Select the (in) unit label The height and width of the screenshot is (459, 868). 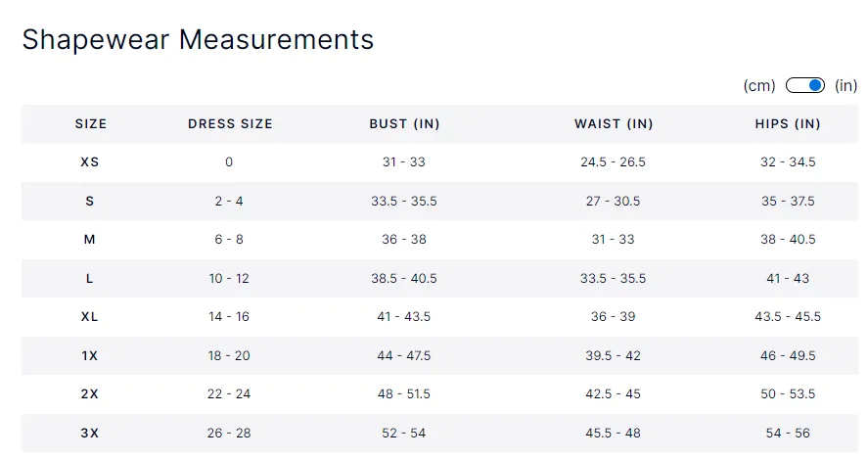[x=845, y=86]
